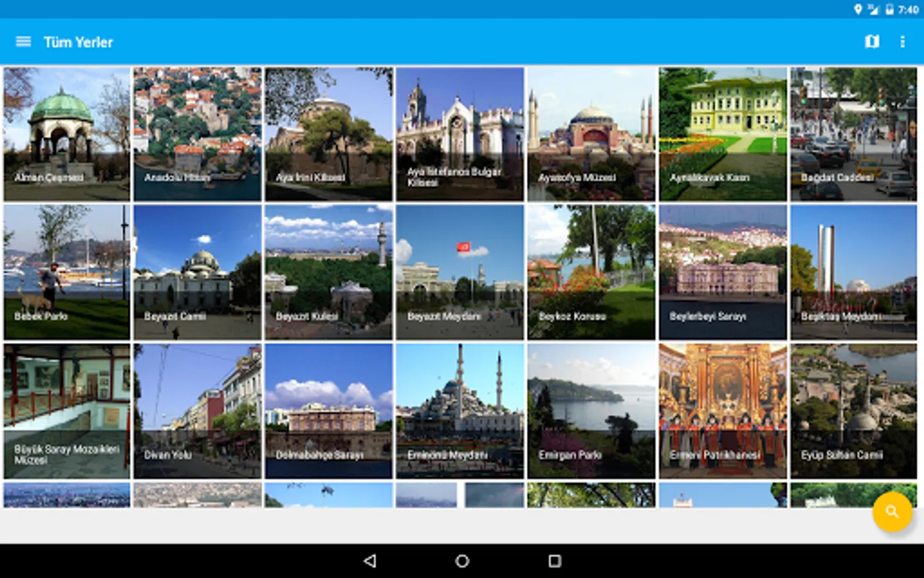Click the Tüm Yerler title
Image resolution: width=924 pixels, height=578 pixels.
pyautogui.click(x=78, y=42)
